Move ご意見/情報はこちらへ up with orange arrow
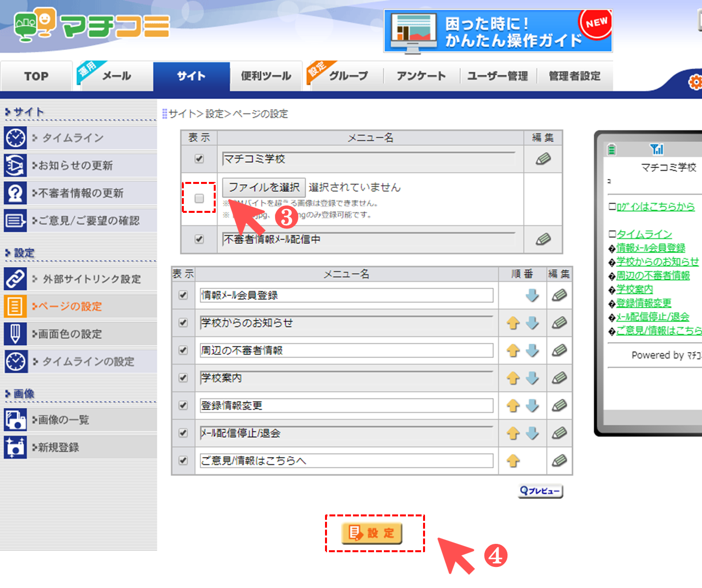702x588 pixels. coord(513,460)
